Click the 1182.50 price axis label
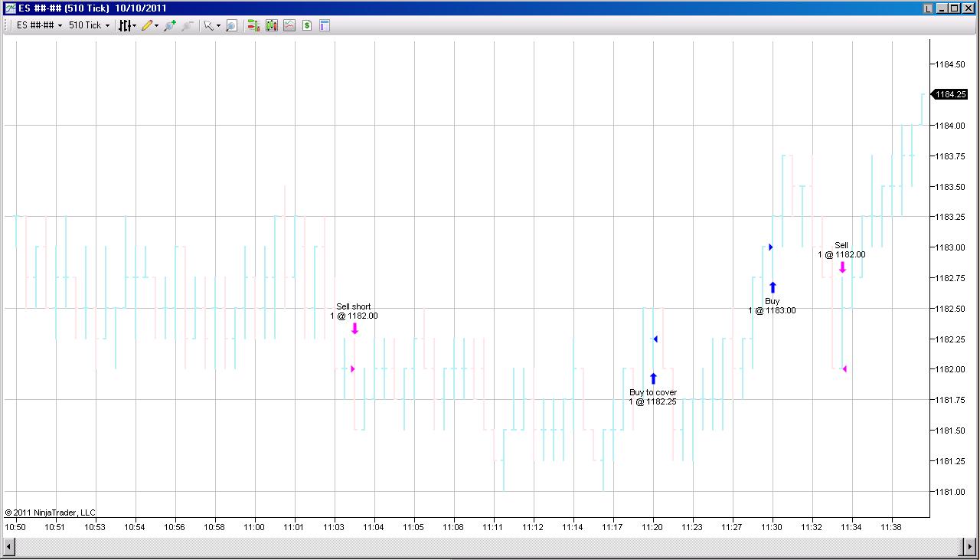980x560 pixels. 949,309
